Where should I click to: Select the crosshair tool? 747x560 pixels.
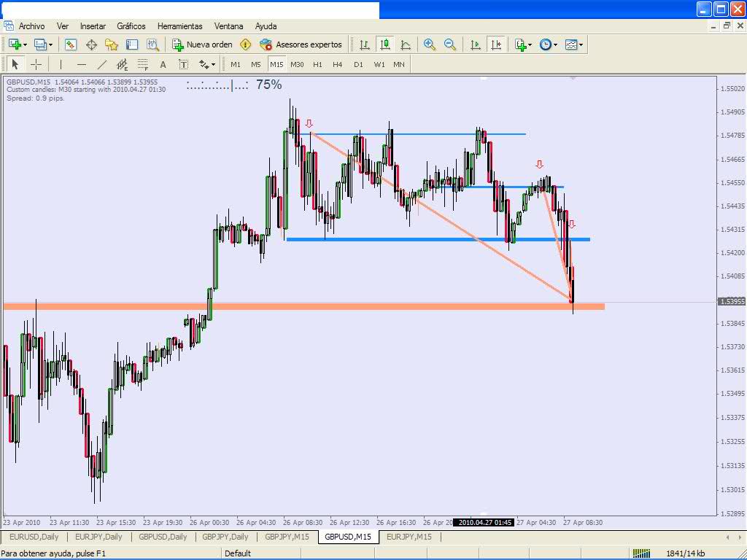point(36,64)
